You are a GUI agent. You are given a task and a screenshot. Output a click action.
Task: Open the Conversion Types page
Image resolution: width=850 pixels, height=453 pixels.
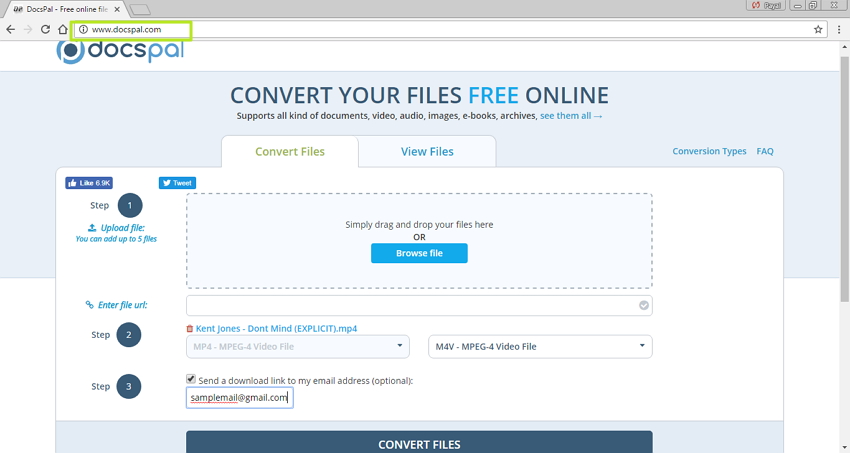[x=709, y=151]
